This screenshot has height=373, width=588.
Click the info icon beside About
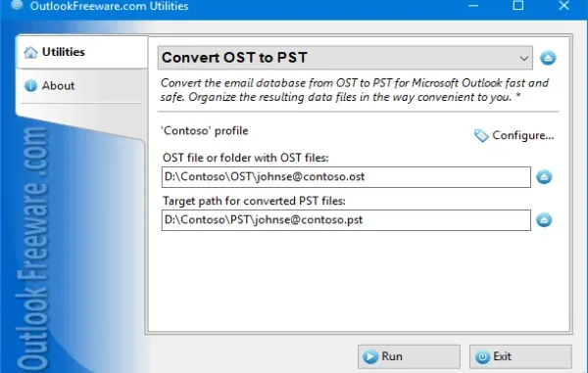point(30,86)
